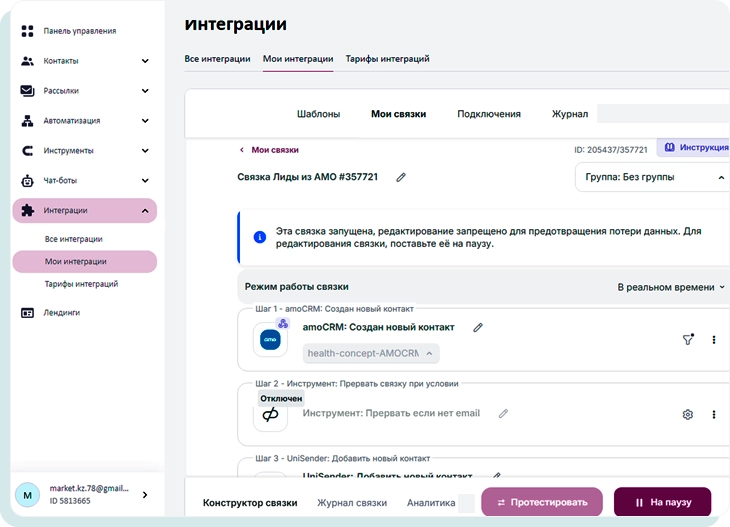Open gear settings for the Step 2 tool
The width and height of the screenshot is (730, 527).
coord(688,414)
